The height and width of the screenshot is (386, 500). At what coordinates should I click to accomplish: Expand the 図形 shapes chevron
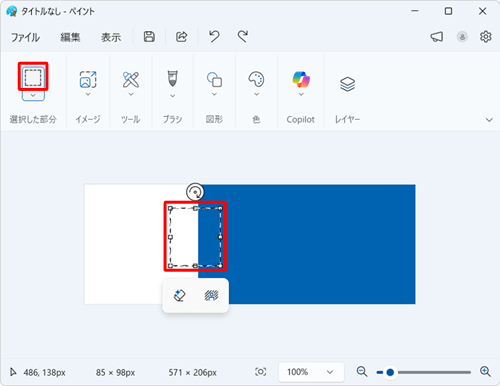(214, 95)
